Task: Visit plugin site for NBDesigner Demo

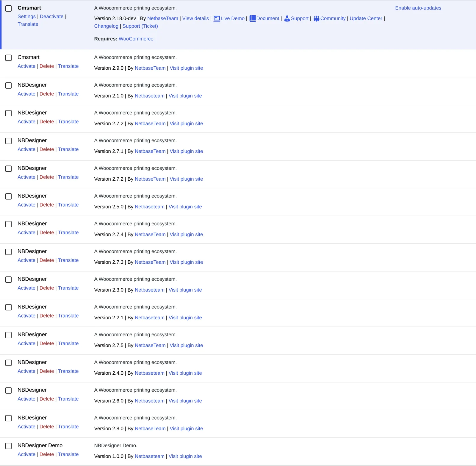Action: 185,456
